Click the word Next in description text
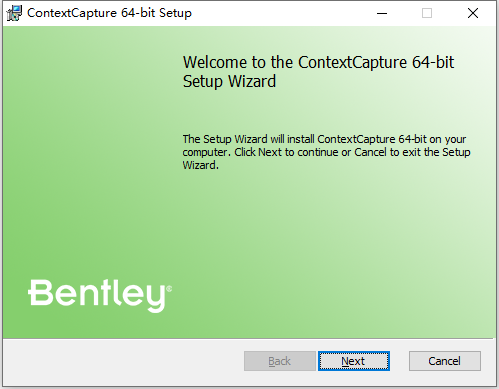499x389 pixels. 270,152
